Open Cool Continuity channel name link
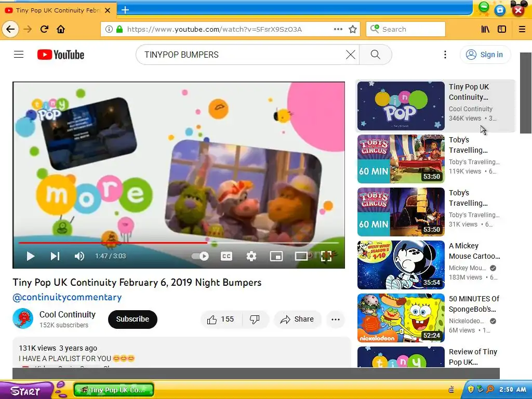Viewport: 532px width, 399px height. (x=68, y=314)
